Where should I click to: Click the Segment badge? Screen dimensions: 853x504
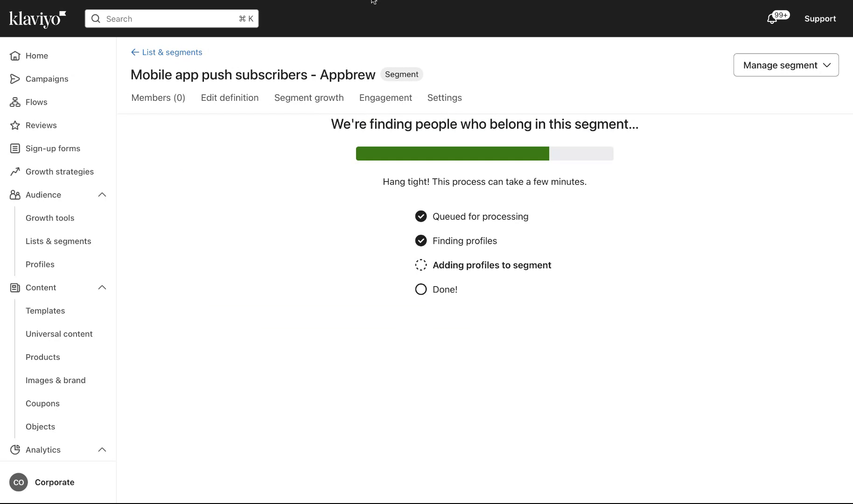402,74
